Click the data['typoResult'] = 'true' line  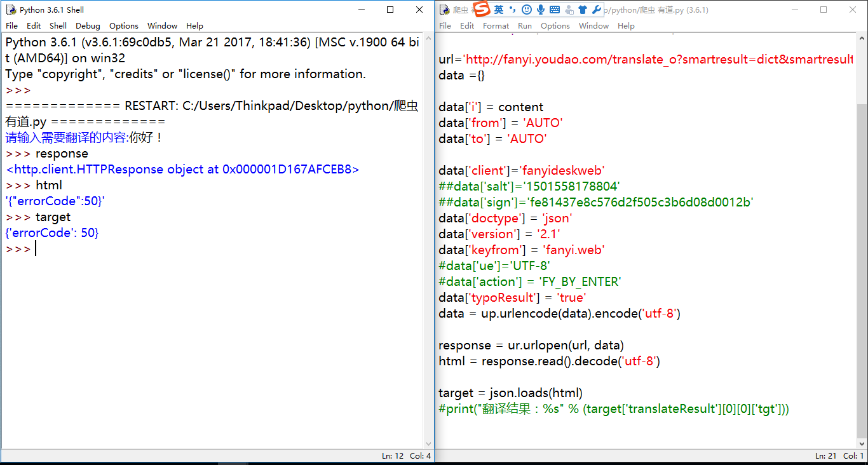(x=512, y=297)
